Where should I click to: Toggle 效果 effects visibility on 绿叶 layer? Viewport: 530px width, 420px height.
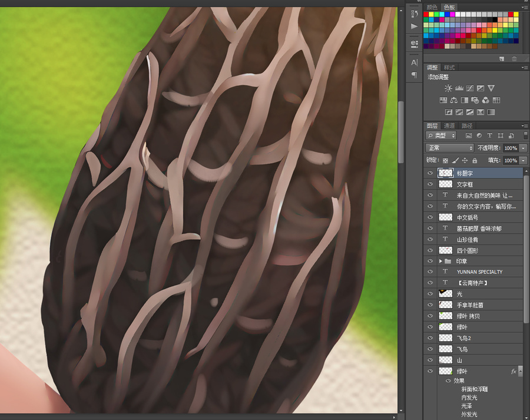pos(448,381)
